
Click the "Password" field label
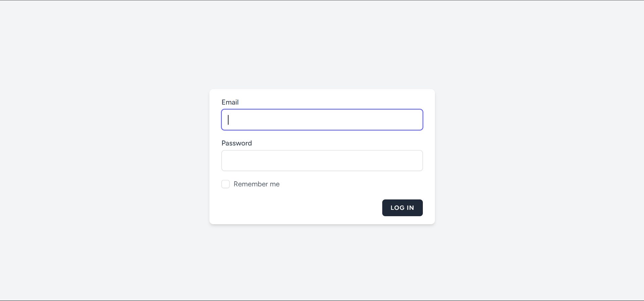237,143
